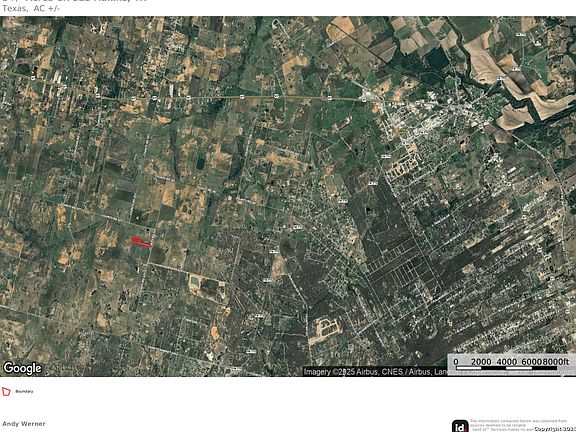Click the partially cut-off listing title at top
This screenshot has width=576, height=432.
pyautogui.click(x=73, y=1)
